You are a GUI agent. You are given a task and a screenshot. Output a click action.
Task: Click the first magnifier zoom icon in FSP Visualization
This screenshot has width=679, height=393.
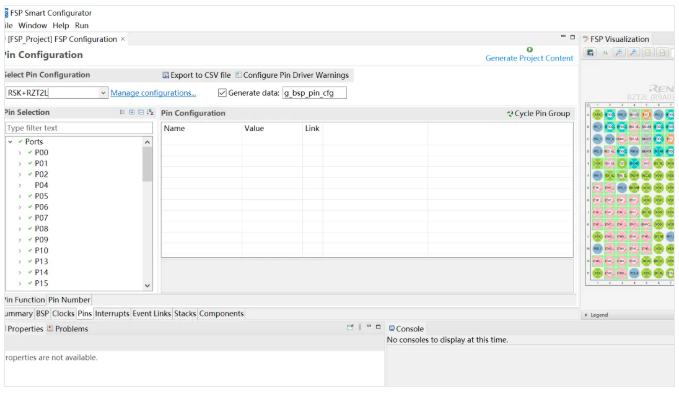(x=619, y=53)
